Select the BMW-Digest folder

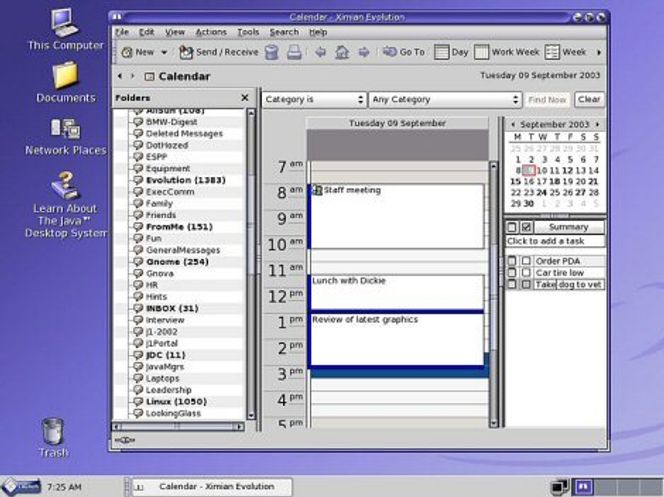[171, 122]
